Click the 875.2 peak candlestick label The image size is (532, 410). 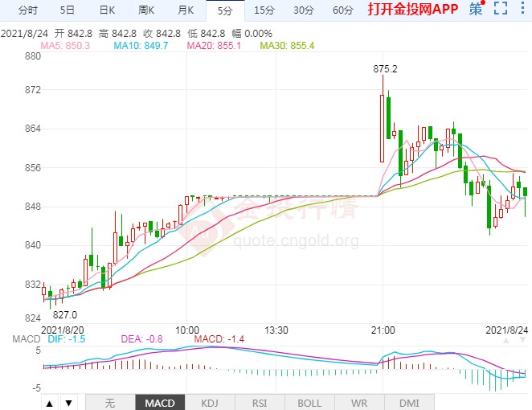(385, 69)
